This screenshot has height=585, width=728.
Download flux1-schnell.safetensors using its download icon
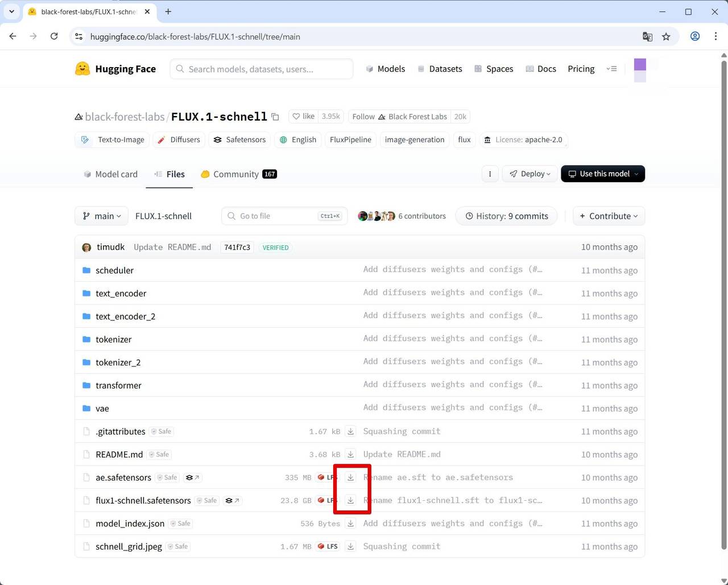[351, 500]
